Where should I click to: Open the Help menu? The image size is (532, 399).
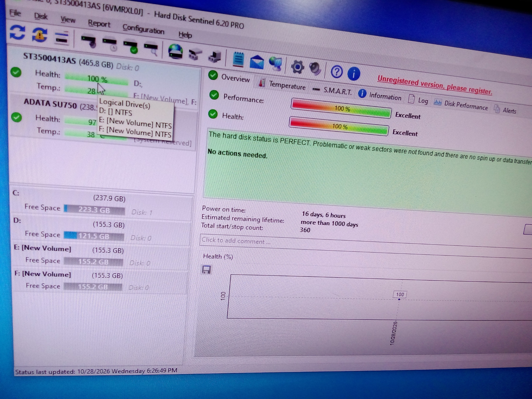coord(185,35)
